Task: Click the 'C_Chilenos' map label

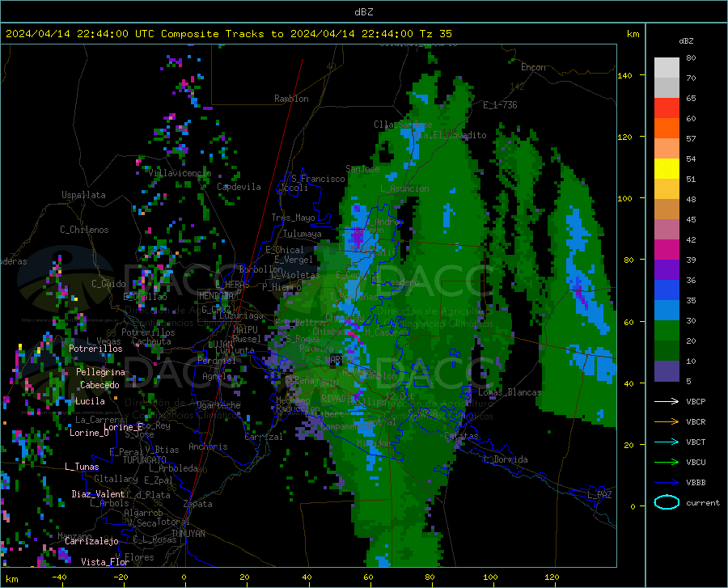Action: (x=84, y=230)
